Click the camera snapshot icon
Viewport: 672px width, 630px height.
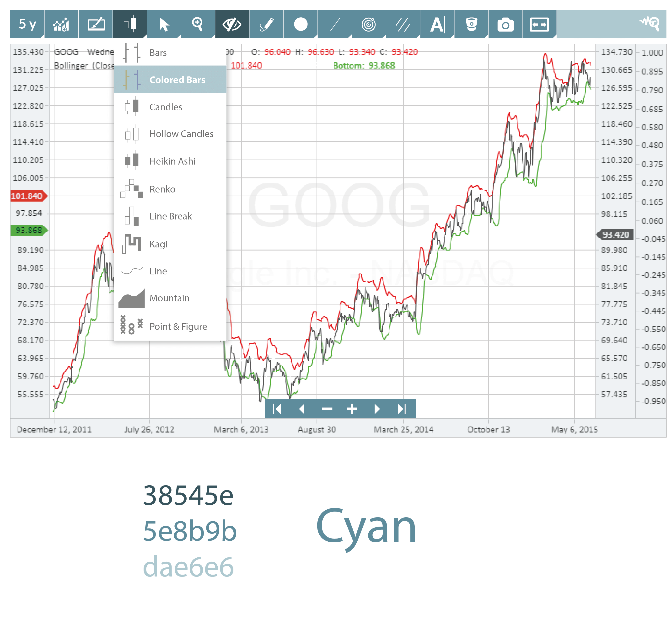coord(505,24)
